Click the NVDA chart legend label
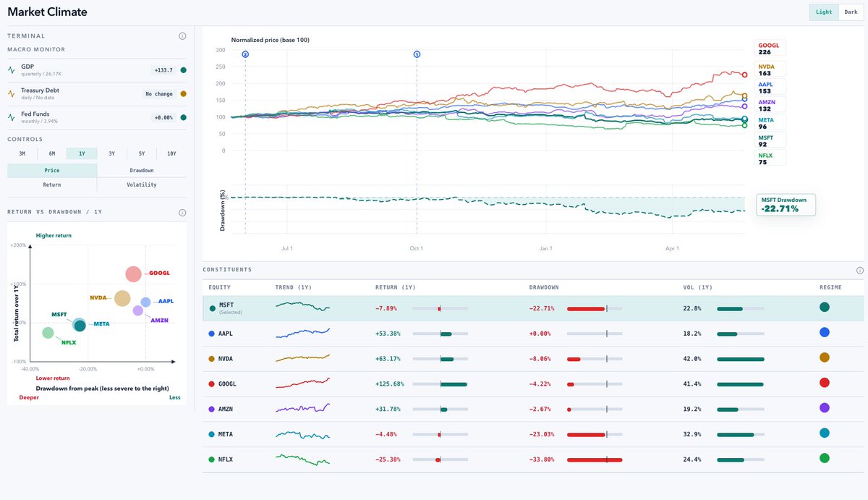 point(770,69)
